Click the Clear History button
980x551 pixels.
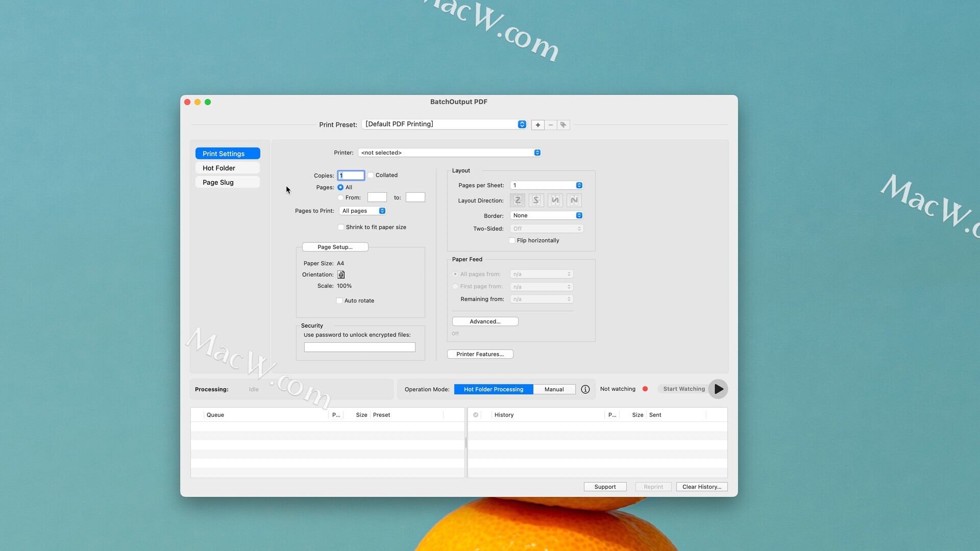(702, 487)
